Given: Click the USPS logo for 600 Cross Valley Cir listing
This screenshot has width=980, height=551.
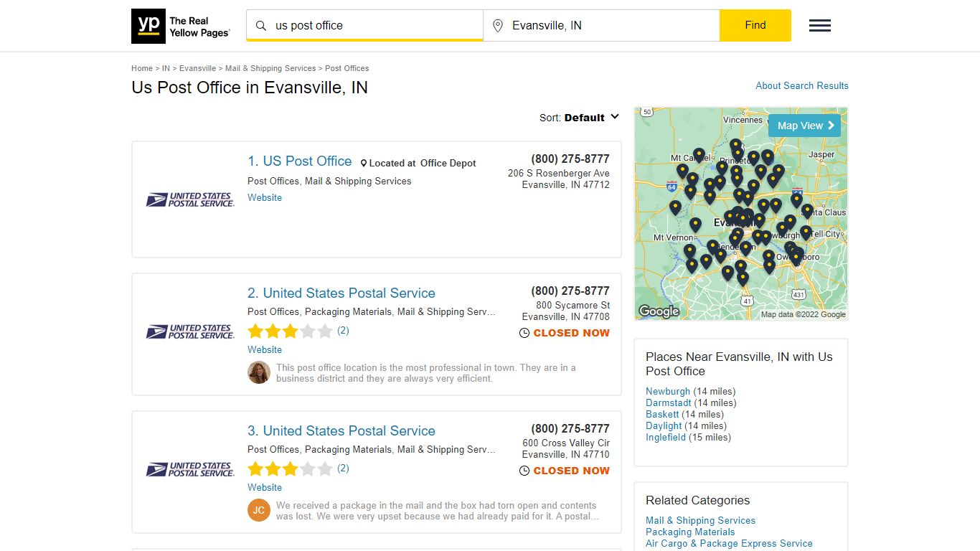Looking at the screenshot, I should 190,469.
